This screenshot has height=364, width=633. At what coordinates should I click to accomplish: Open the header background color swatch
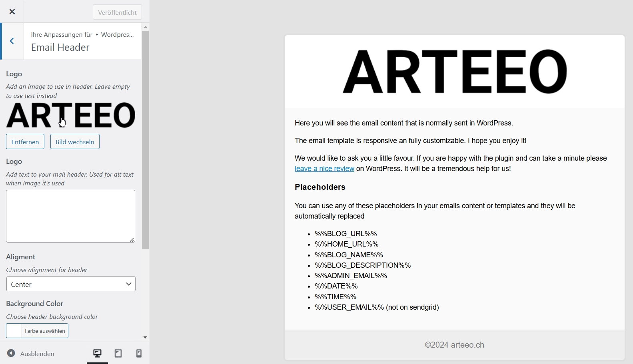coord(14,331)
